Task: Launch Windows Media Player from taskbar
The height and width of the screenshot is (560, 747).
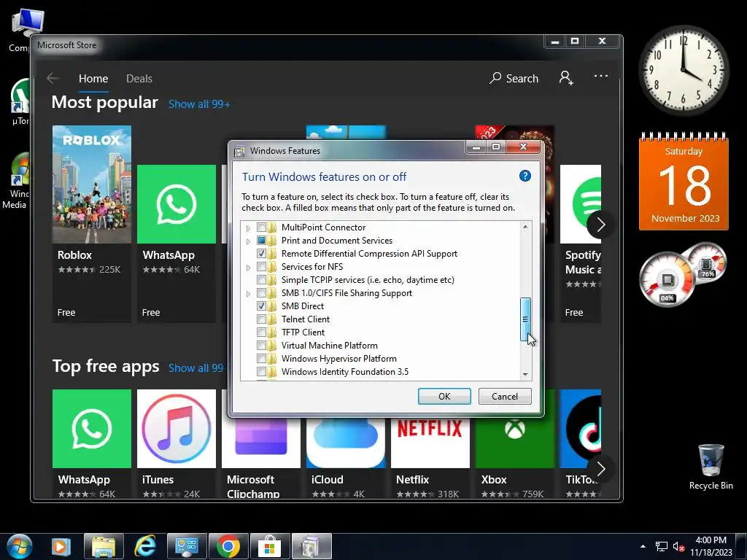Action: pyautogui.click(x=61, y=546)
